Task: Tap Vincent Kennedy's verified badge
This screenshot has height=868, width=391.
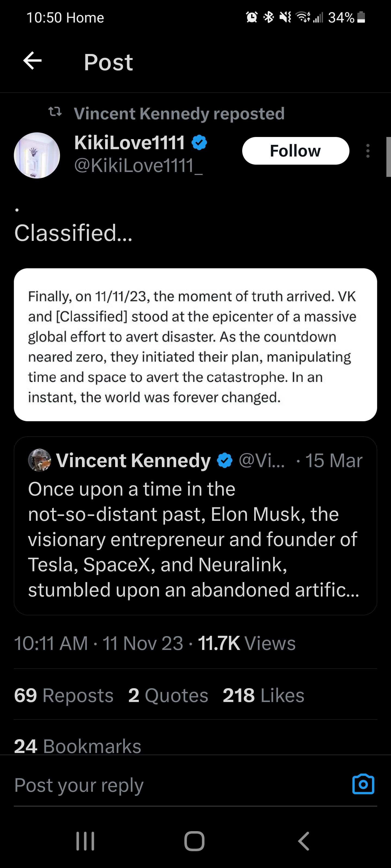Action: 225,461
